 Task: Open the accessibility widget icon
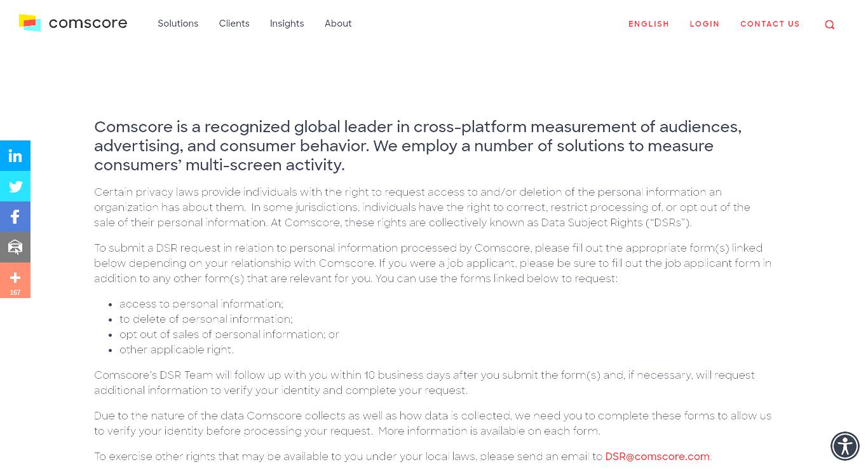pos(845,446)
